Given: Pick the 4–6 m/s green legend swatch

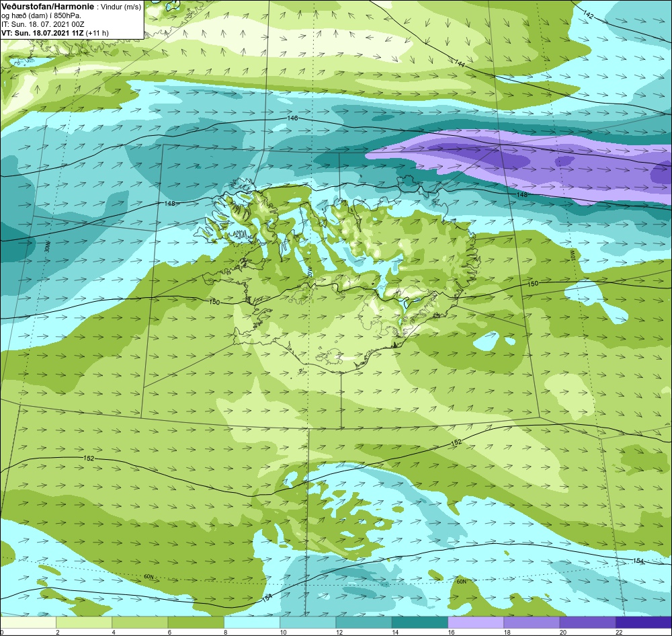Looking at the screenshot, I should (140, 622).
